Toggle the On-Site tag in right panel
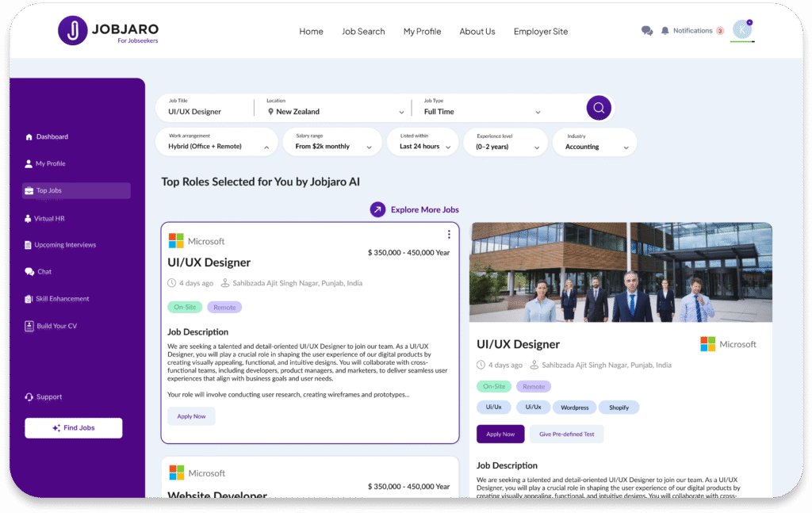 tap(494, 387)
